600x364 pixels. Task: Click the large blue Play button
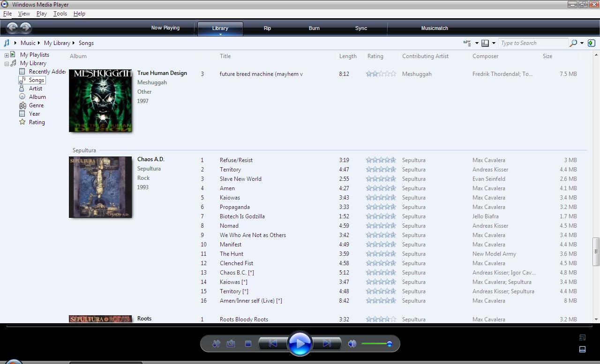pos(300,344)
